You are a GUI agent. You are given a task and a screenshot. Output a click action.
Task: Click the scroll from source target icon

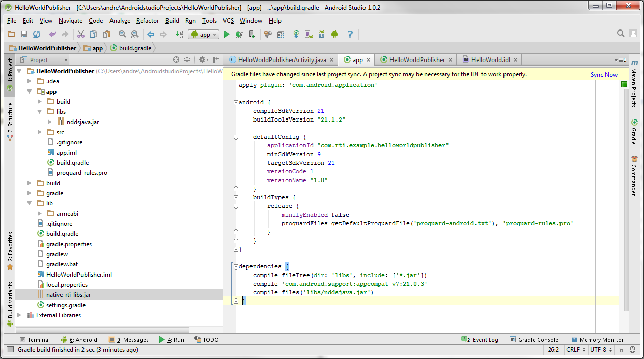[176, 59]
